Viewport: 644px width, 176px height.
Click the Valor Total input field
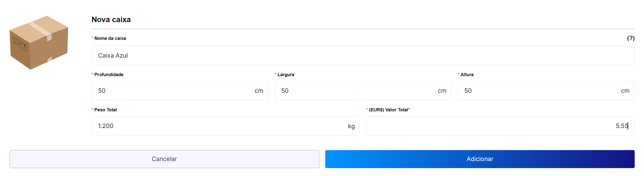492,126
